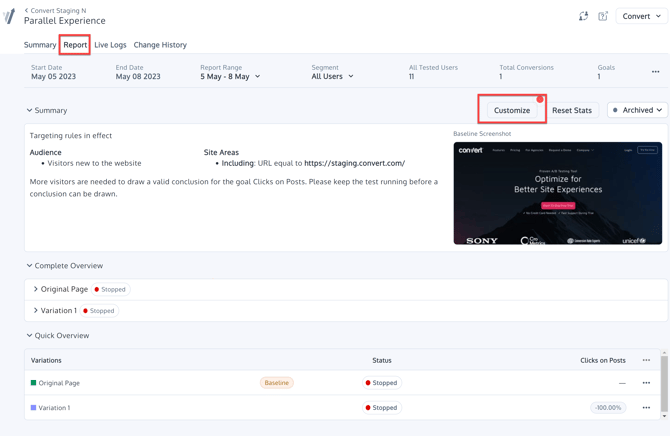
Task: Click the sync/refresh icon in header
Action: 583,16
